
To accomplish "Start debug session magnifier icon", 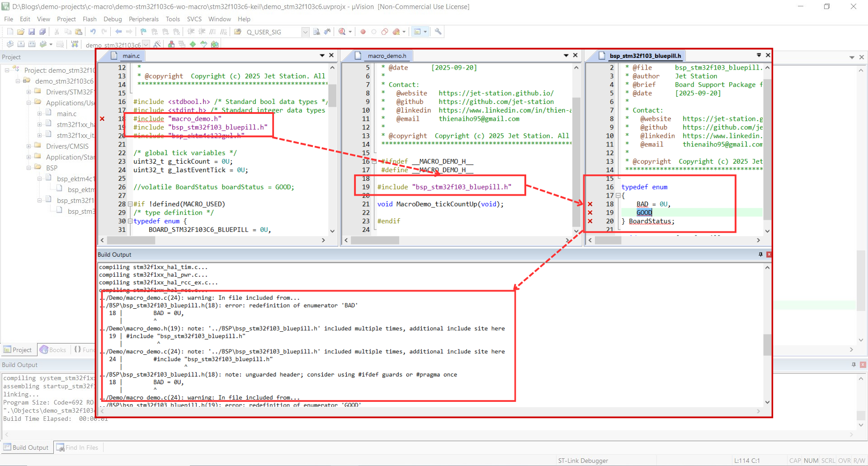I will coord(342,32).
